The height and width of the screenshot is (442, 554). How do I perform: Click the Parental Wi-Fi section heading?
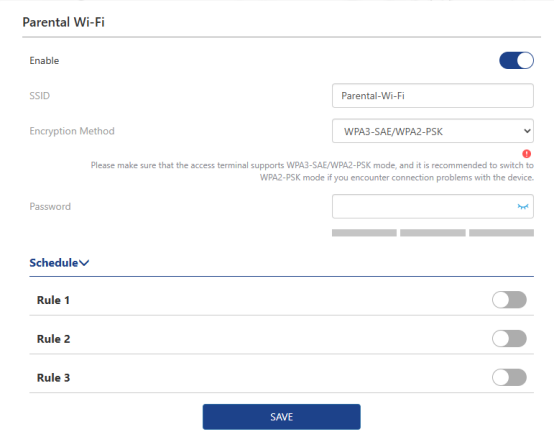pos(64,22)
